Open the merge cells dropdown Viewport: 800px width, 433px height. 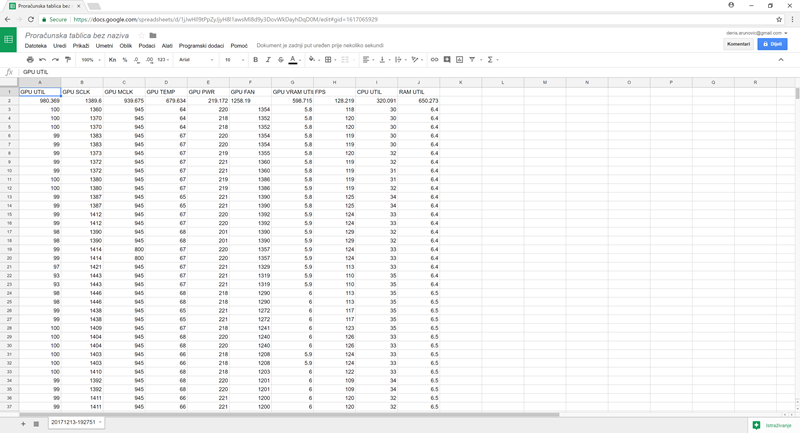coord(347,60)
